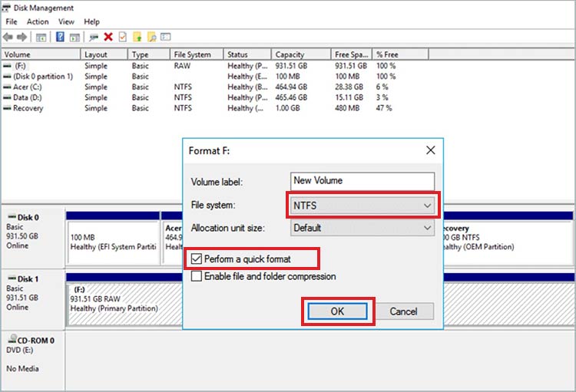Click the folder with green arrow icon
The image size is (576, 392).
[x=137, y=37]
